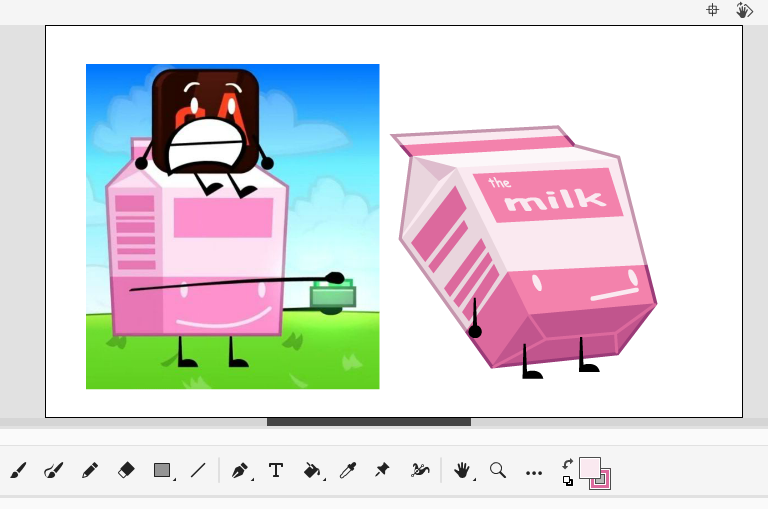
Task: Reset to default black and white colors
Action: [x=568, y=481]
